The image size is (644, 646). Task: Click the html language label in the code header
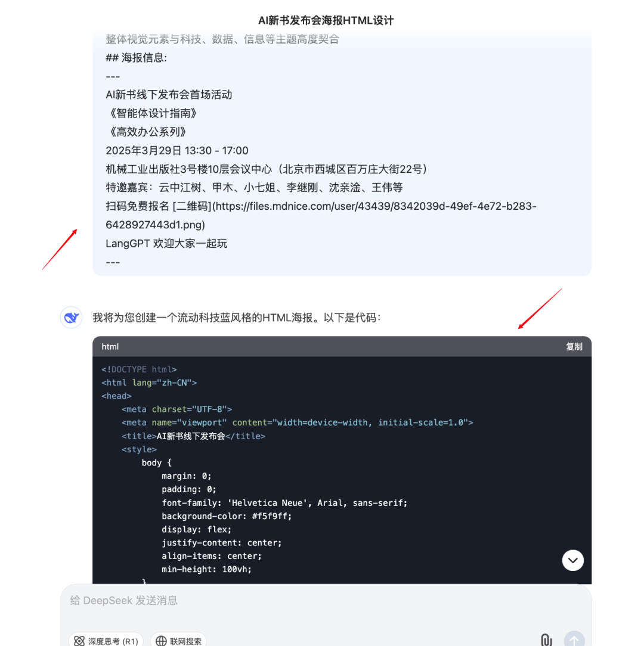[x=110, y=346]
